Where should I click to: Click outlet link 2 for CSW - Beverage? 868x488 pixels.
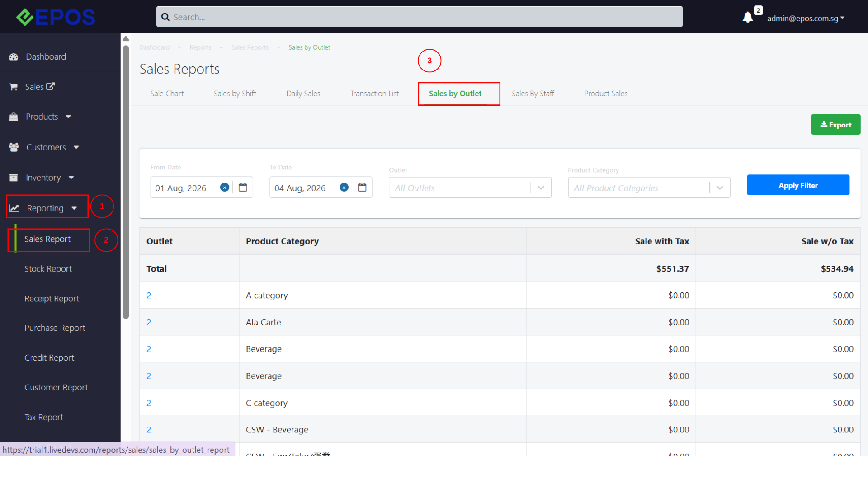coord(149,430)
